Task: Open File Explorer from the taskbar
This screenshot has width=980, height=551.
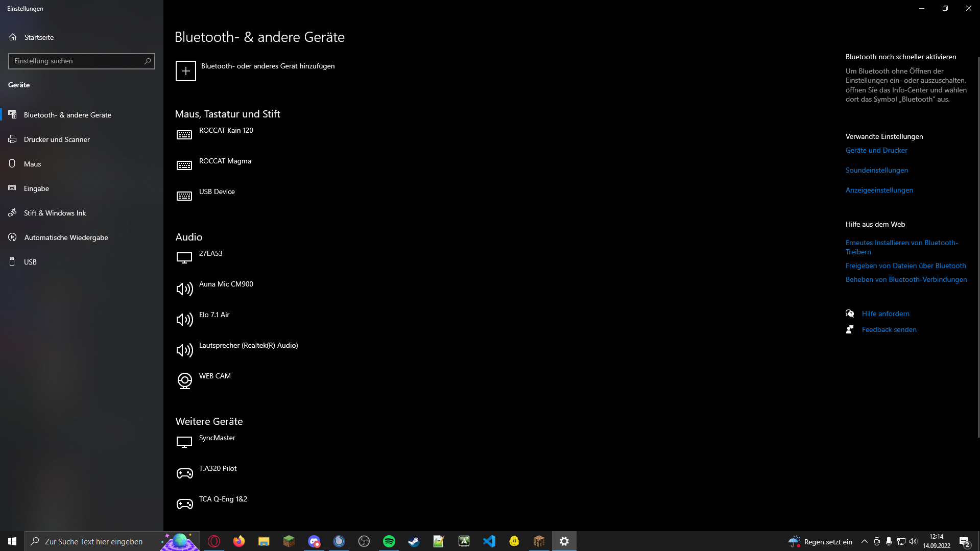Action: coord(264,541)
